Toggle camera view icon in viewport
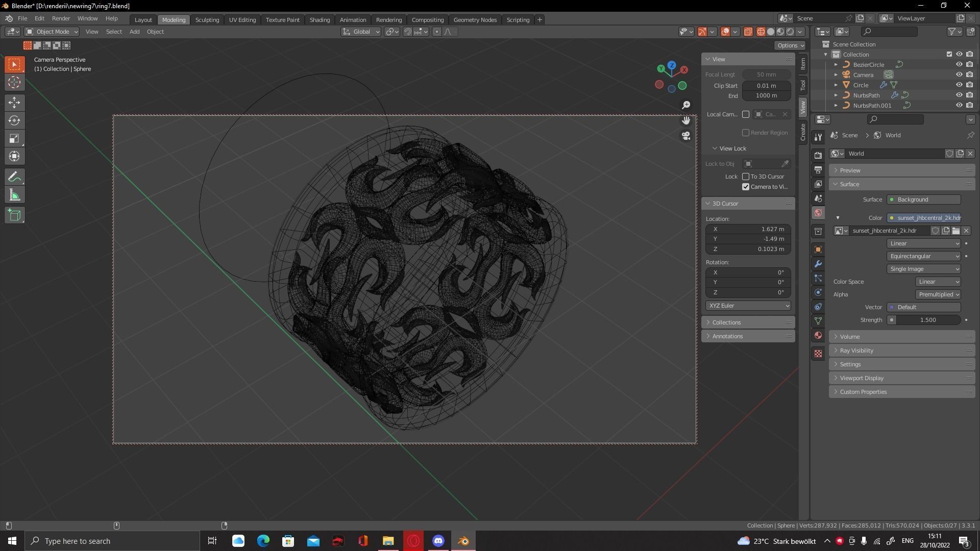Image resolution: width=980 pixels, height=551 pixels. 686,136
